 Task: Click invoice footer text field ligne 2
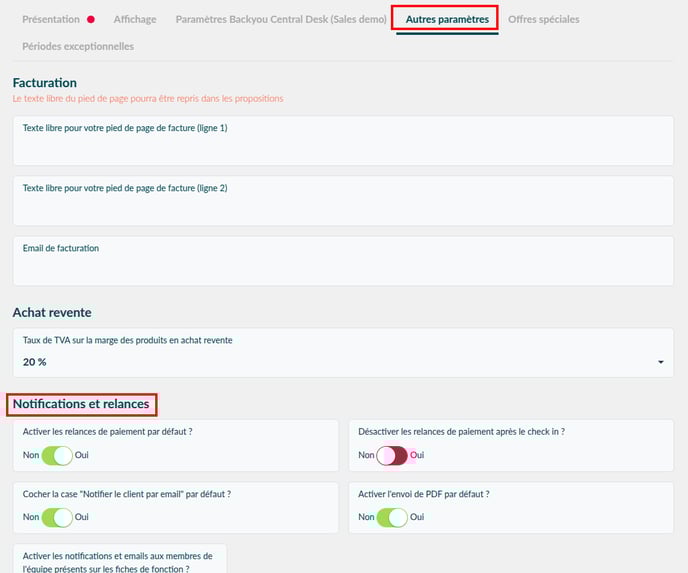[343, 201]
